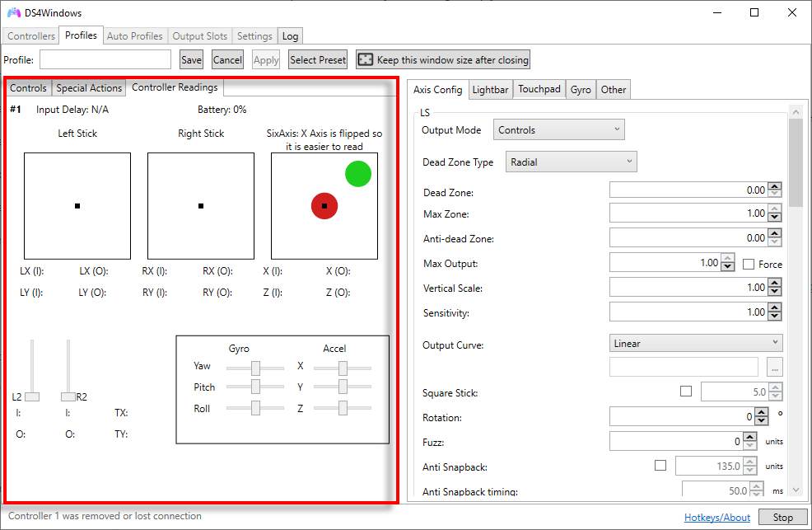Switch to the Lightbar tab
Screen dimensions: 812x530
[491, 90]
